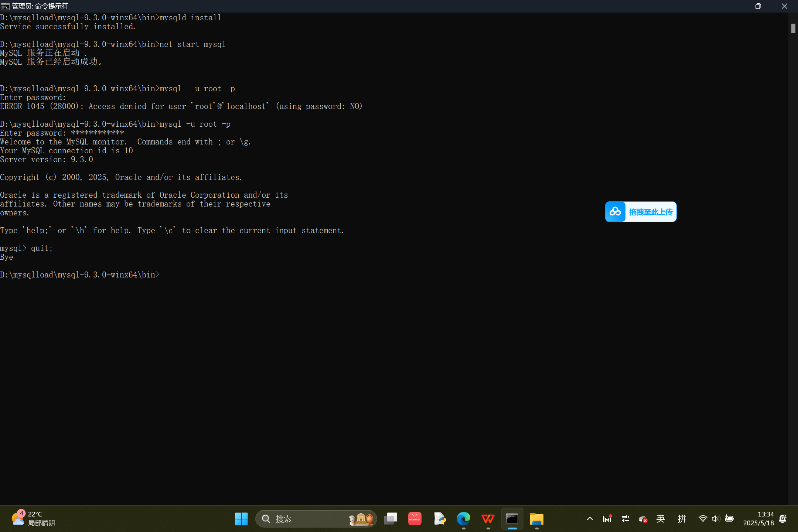Open the notification center
Image resolution: width=798 pixels, height=532 pixels.
point(783,519)
